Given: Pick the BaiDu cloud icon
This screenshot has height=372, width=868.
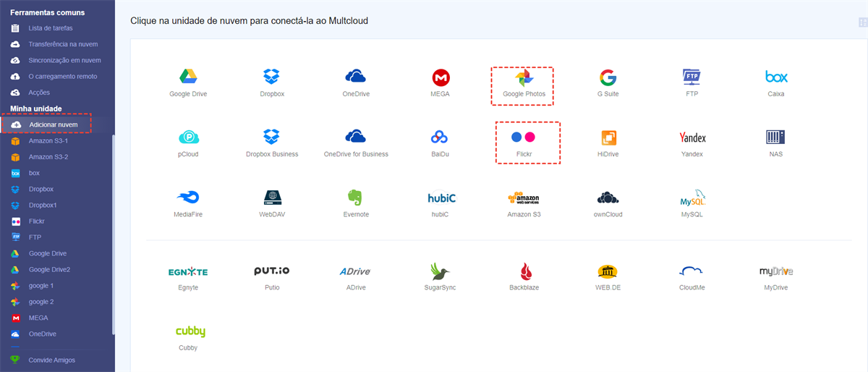Looking at the screenshot, I should [x=441, y=137].
